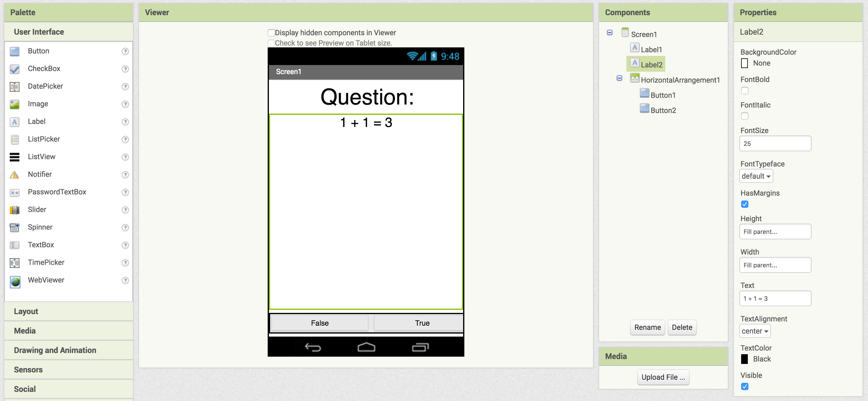This screenshot has height=401, width=868.
Task: Open the FontTypeface default dropdown
Action: click(x=756, y=176)
